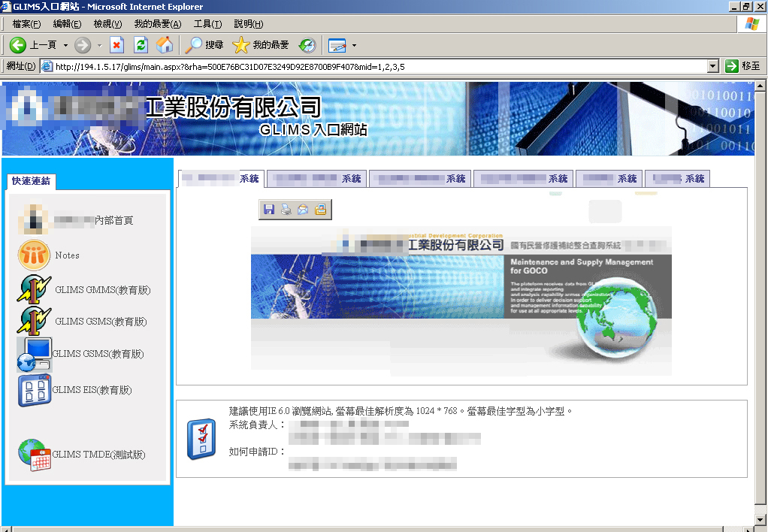
Task: Click the vertical scrollbar down arrow
Action: [760, 519]
